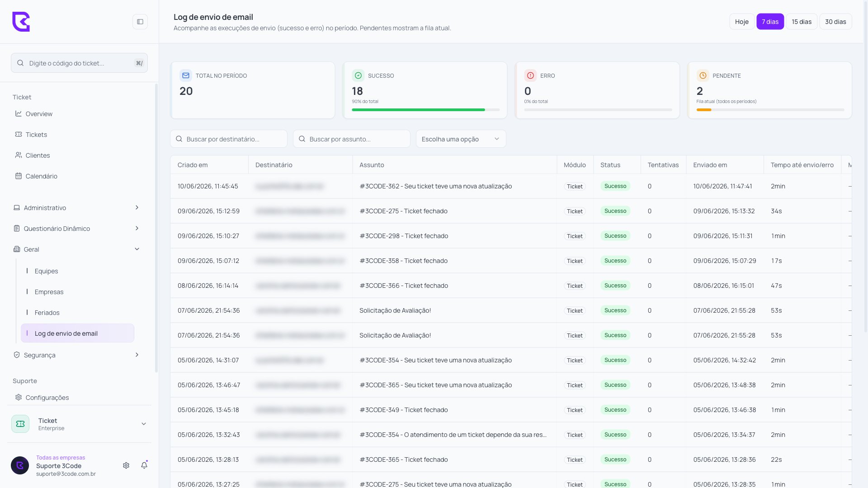Focus the Buscar por assunto field

tap(352, 139)
